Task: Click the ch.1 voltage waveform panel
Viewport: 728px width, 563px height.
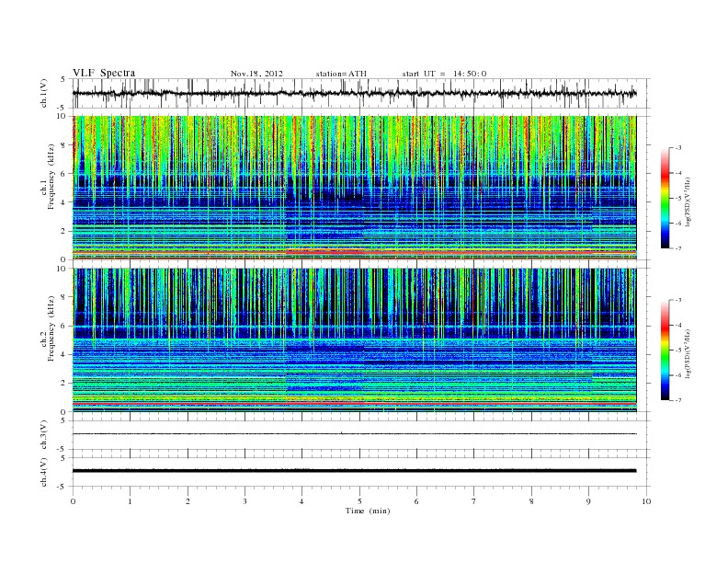Action: [x=361, y=93]
